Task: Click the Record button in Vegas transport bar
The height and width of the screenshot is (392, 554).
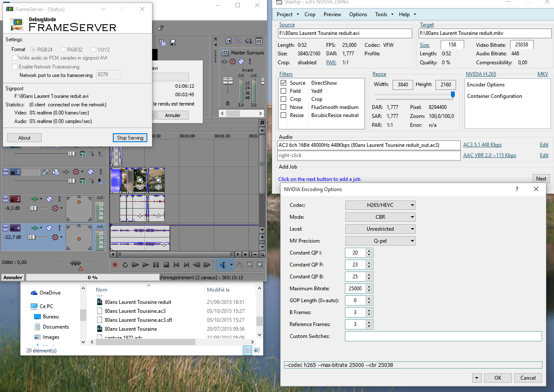Action: (115, 265)
